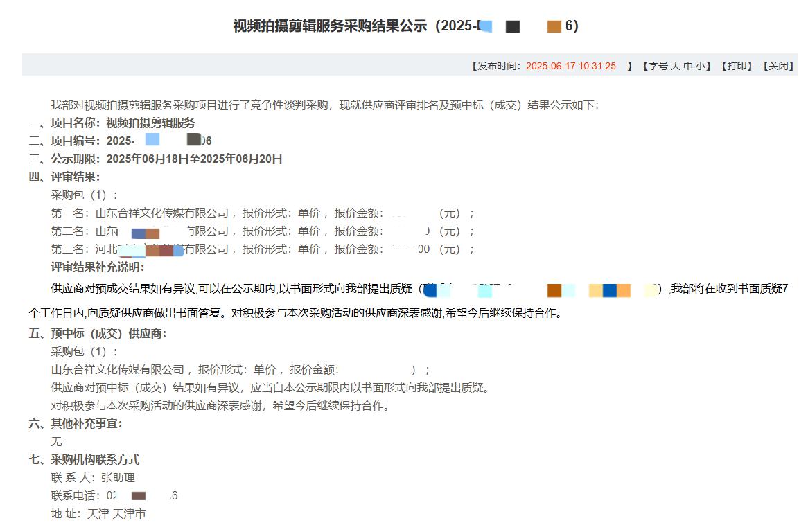Click the page title 视频拍摄剪辑服务采购结果公示
Image resolution: width=808 pixels, height=532 pixels.
click(x=331, y=26)
